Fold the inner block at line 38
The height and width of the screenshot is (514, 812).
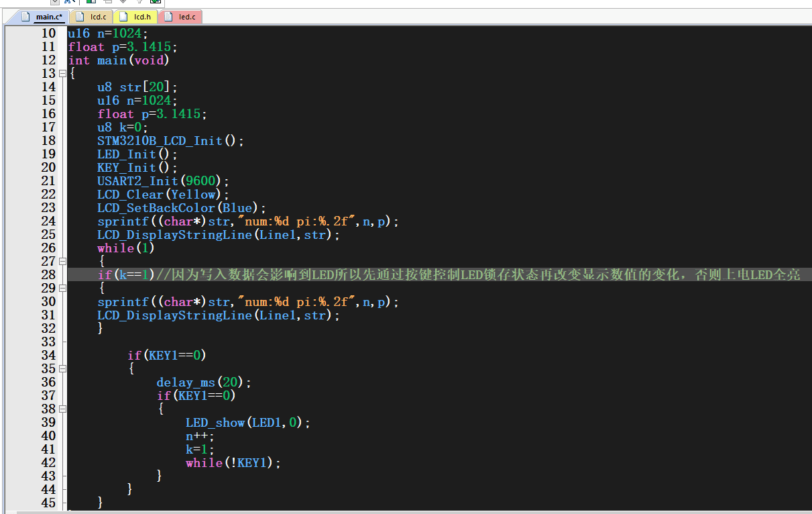click(62, 409)
